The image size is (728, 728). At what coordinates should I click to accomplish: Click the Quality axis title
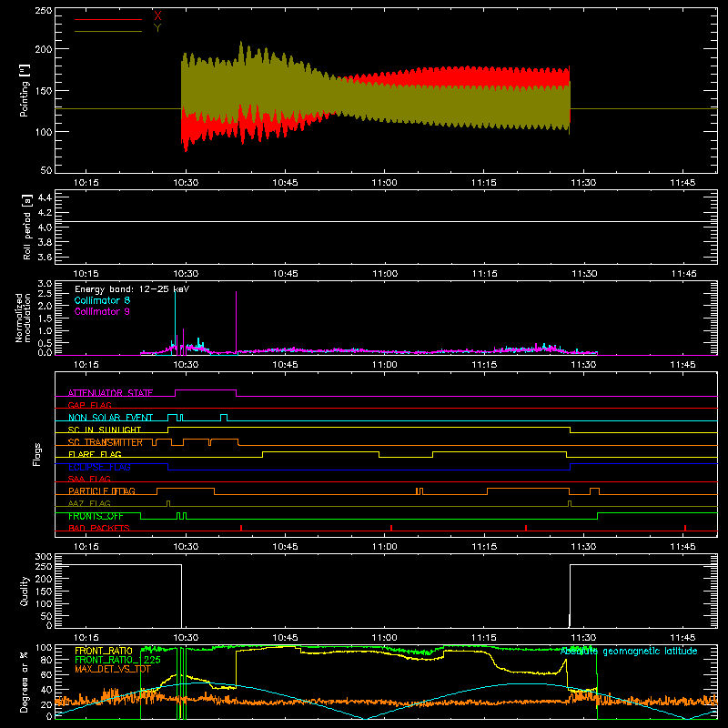(x=25, y=591)
